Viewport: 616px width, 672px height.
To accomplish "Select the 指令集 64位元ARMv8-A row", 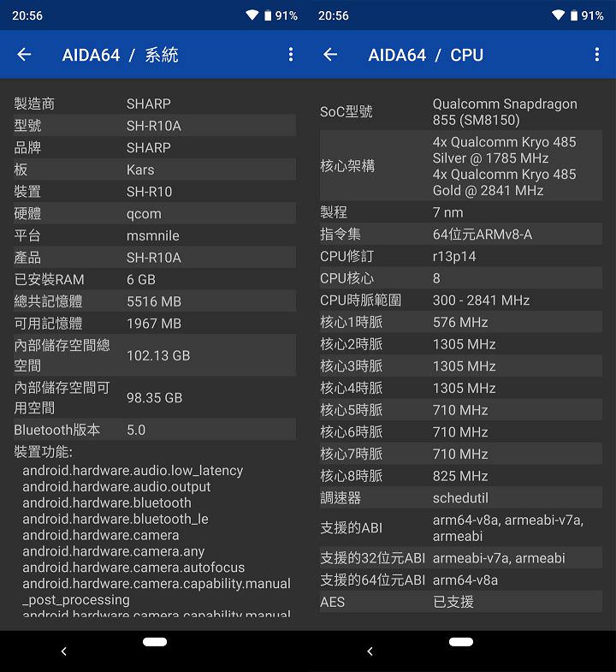I will click(461, 234).
